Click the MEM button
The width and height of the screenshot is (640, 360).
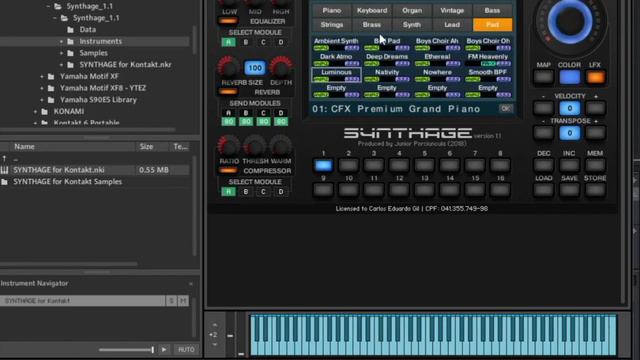tap(595, 165)
